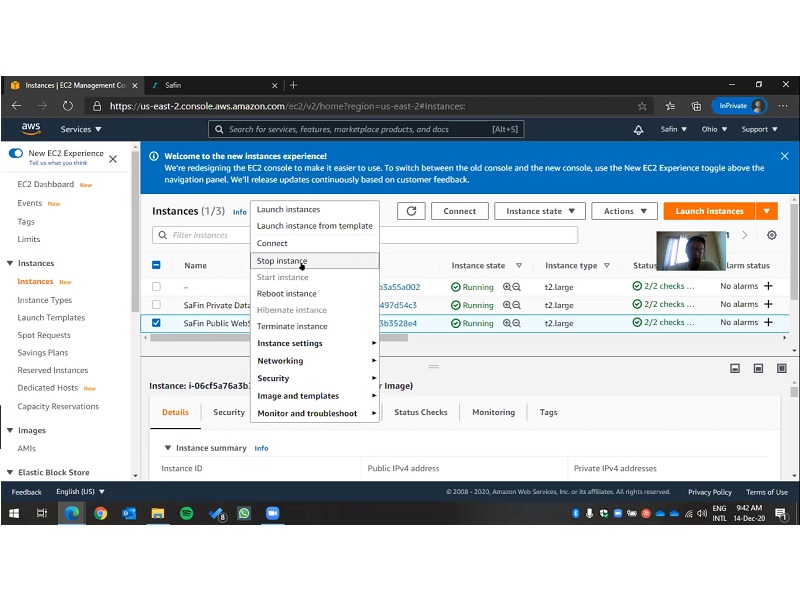Viewport: 800px width, 600px height.
Task: Dismiss the welcome banner
Action: pyautogui.click(x=785, y=156)
